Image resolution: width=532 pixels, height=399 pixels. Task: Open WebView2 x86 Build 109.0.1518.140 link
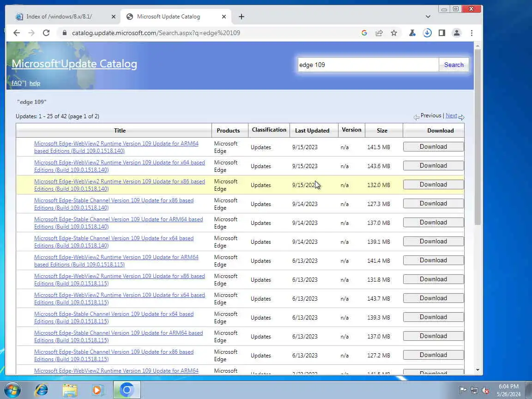coord(120,185)
